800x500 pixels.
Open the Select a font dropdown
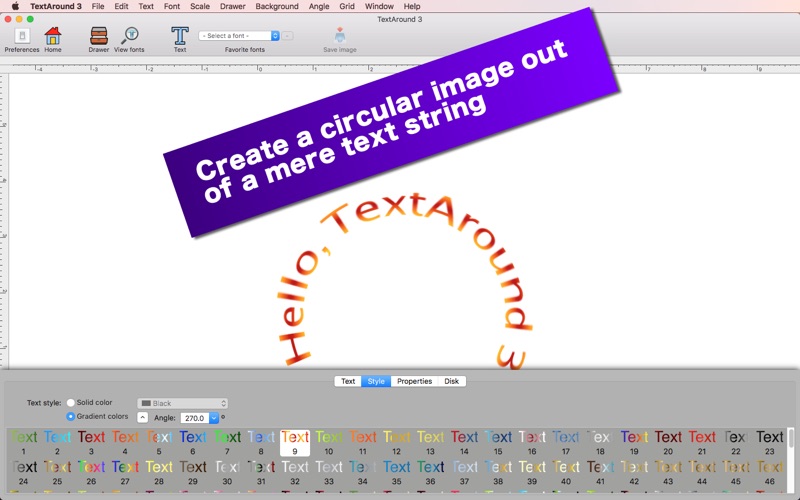(239, 36)
